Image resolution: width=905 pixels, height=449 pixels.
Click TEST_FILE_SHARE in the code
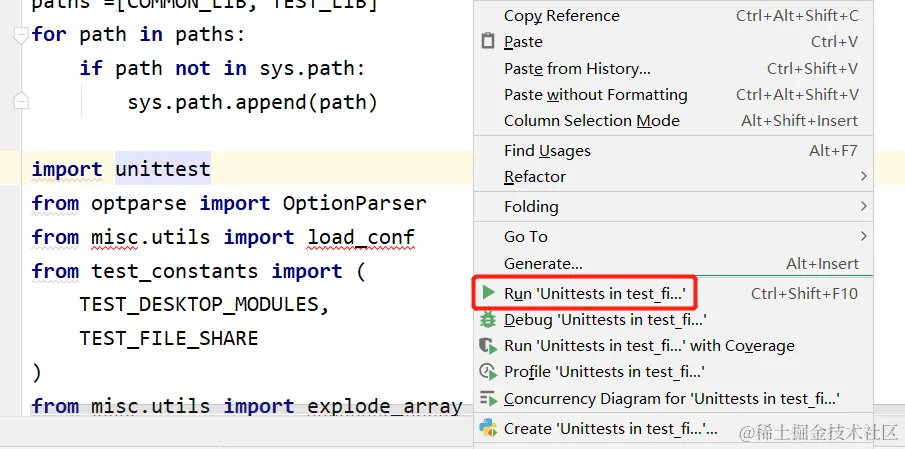click(169, 338)
